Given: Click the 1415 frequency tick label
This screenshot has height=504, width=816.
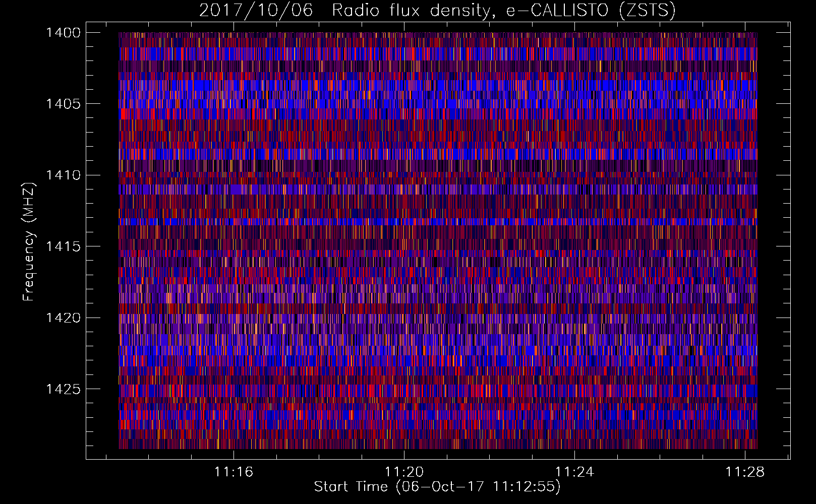Looking at the screenshot, I should (x=63, y=246).
